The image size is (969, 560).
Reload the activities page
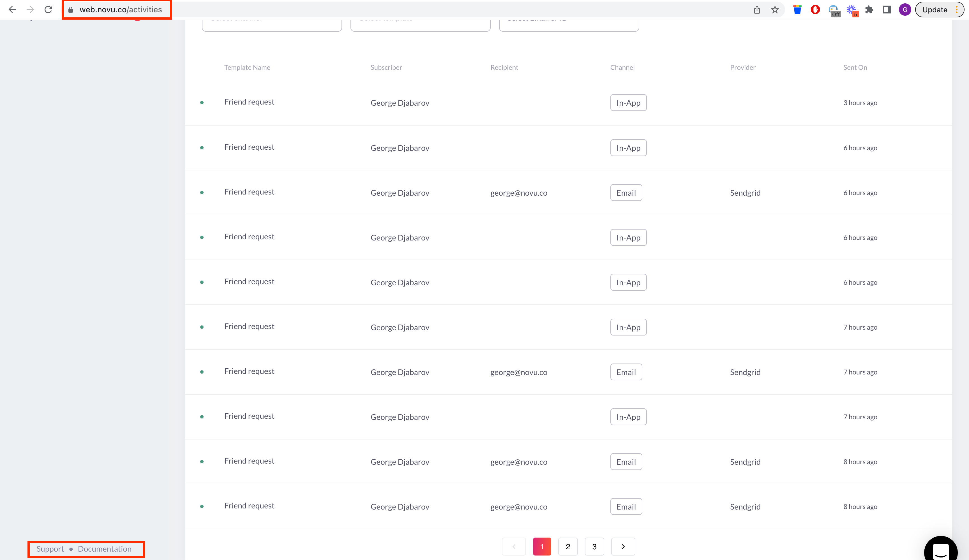coord(48,9)
